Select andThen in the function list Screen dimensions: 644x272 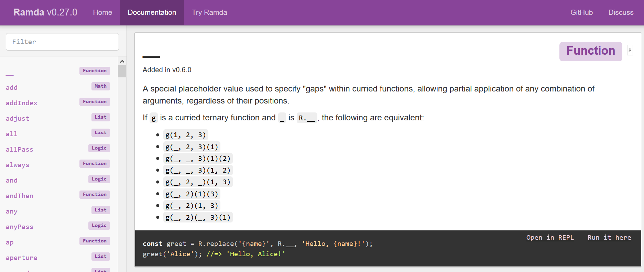click(20, 196)
